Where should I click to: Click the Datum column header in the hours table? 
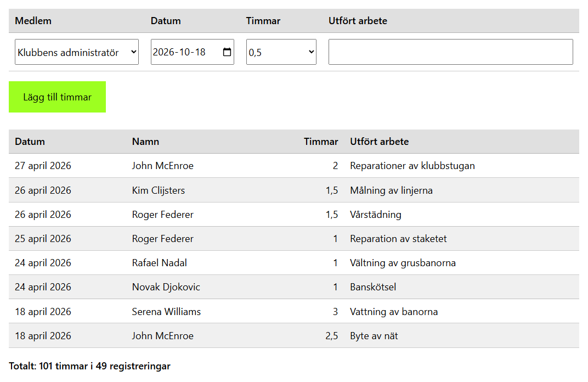click(30, 142)
